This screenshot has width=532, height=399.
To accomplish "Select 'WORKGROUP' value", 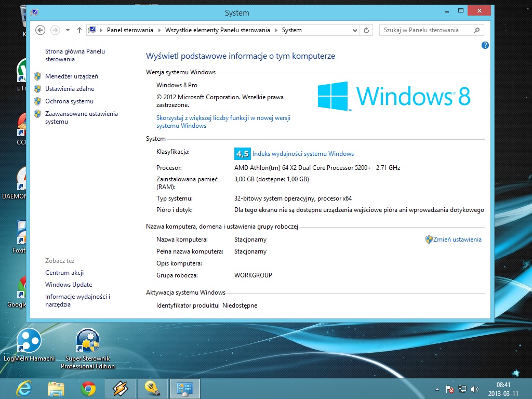I will click(x=253, y=275).
